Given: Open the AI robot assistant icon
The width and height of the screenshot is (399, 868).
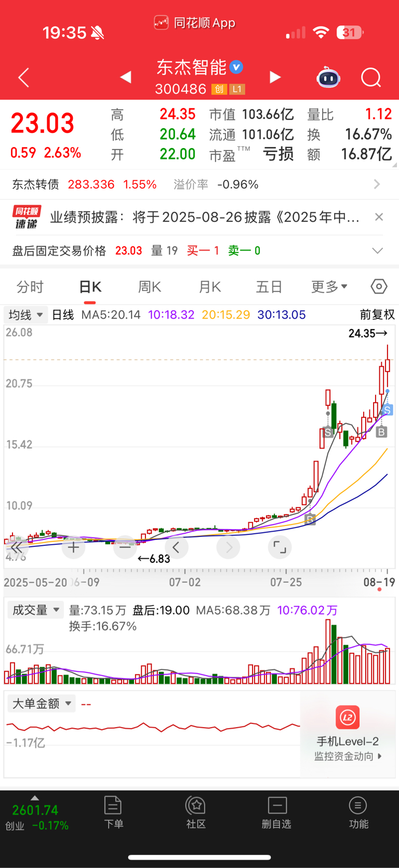Looking at the screenshot, I should click(x=328, y=78).
